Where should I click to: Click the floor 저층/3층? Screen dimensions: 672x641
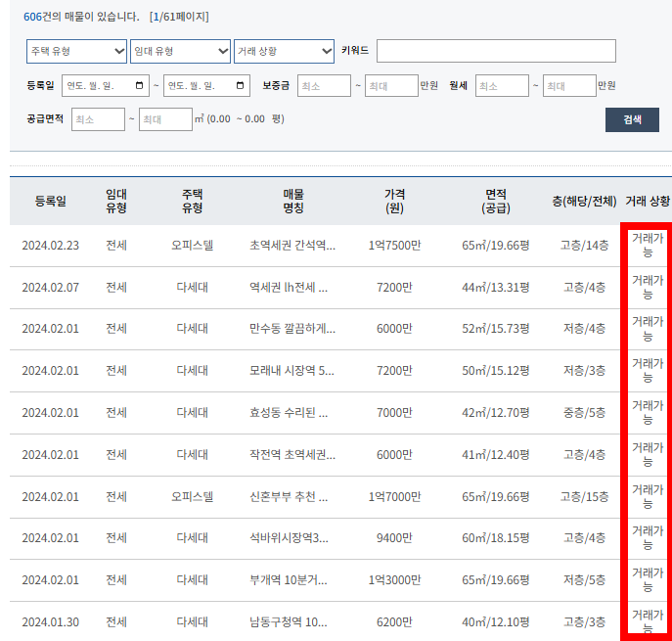click(x=584, y=371)
